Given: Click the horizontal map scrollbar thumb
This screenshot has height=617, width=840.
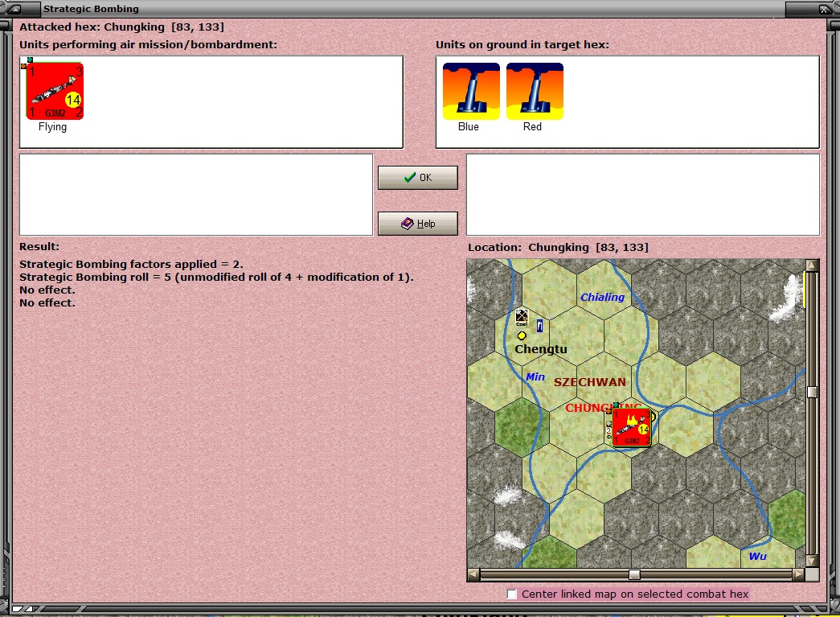Looking at the screenshot, I should click(634, 574).
